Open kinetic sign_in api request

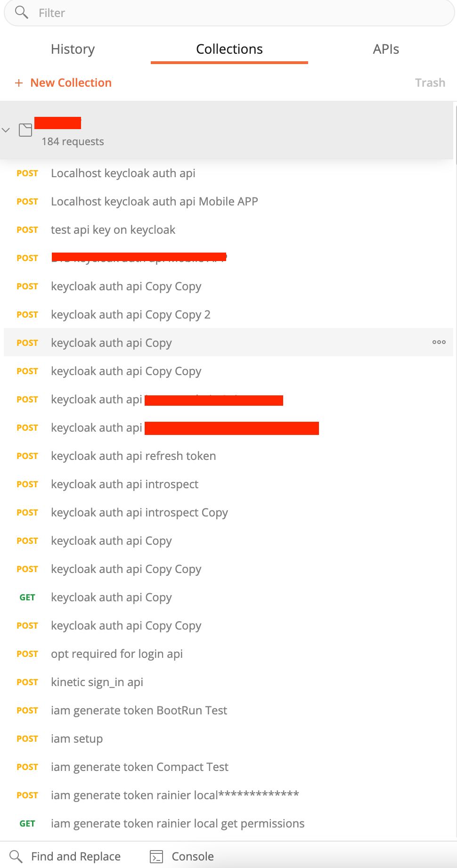point(97,682)
